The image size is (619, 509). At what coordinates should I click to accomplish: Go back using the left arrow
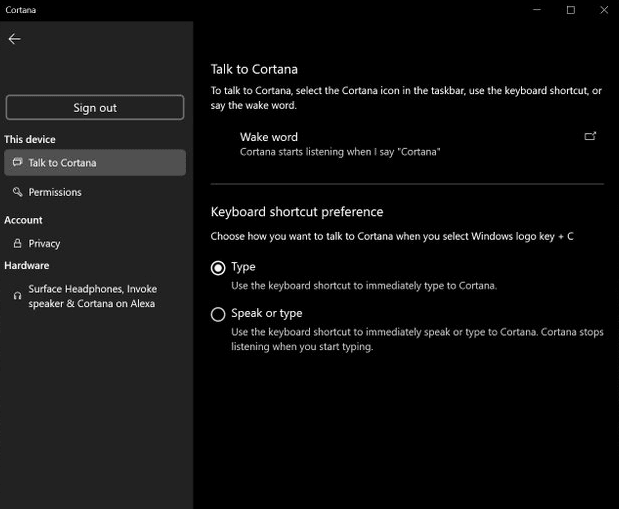coord(15,39)
